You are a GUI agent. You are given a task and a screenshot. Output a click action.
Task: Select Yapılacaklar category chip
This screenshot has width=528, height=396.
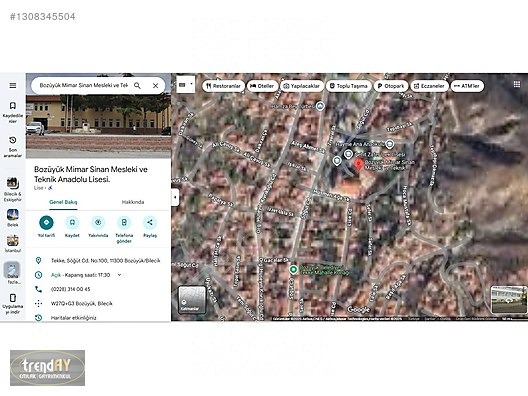point(302,86)
